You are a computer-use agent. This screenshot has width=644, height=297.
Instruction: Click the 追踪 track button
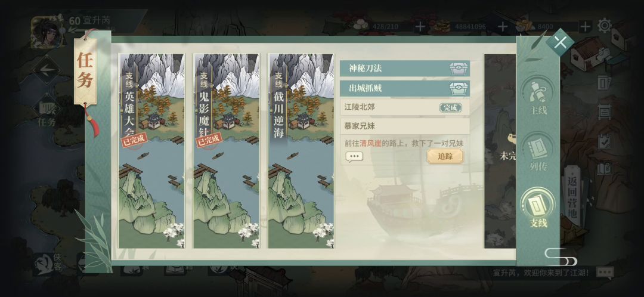click(445, 156)
